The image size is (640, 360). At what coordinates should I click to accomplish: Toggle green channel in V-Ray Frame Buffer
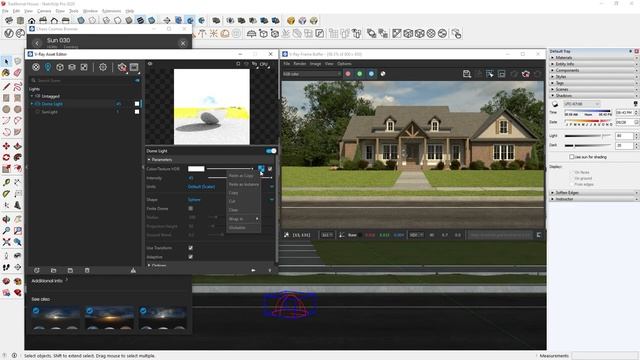[360, 74]
